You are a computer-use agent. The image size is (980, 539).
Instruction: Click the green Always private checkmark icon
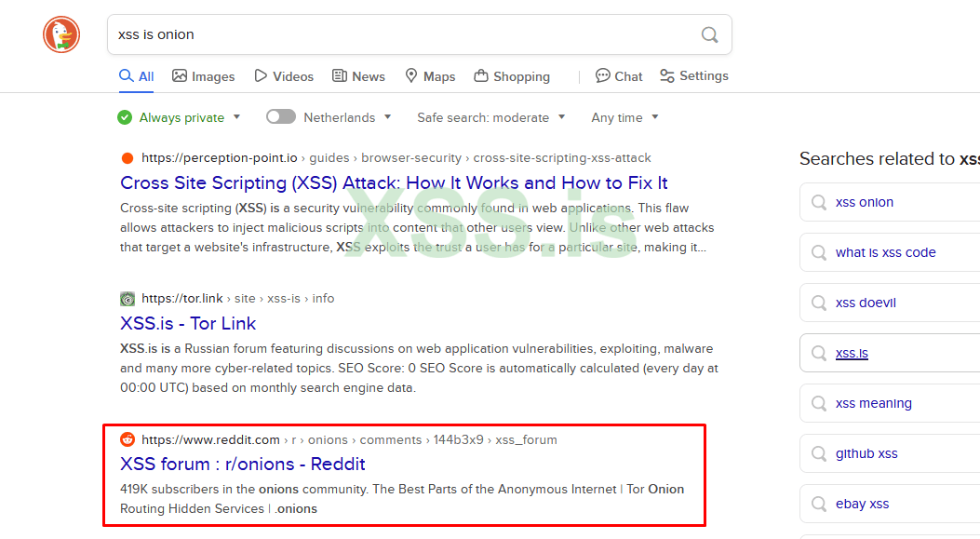point(125,117)
